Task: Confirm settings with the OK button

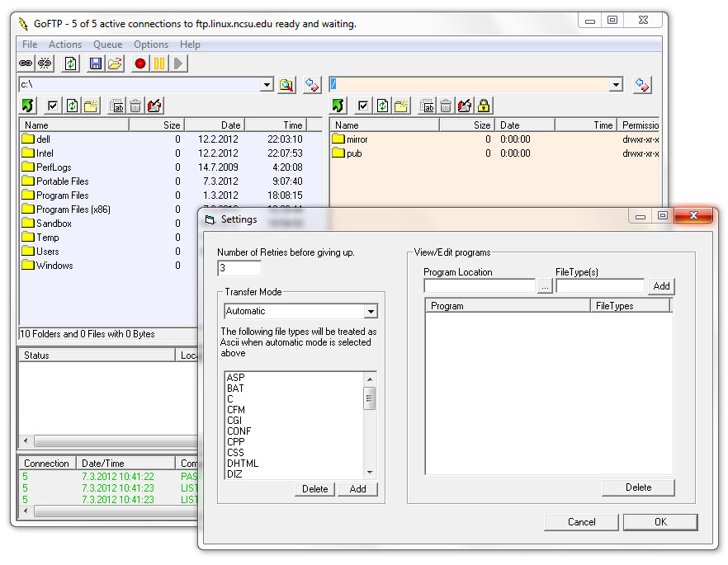Action: tap(660, 522)
